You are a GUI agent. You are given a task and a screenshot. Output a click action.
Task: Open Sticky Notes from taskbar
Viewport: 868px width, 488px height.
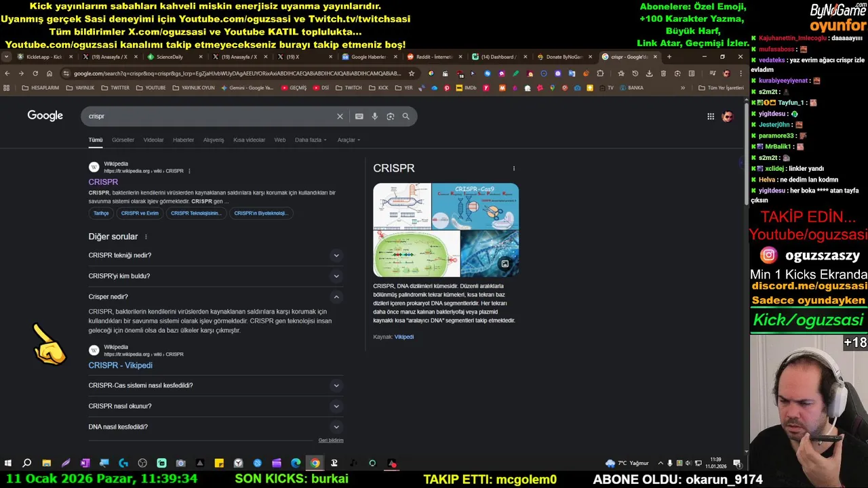219,464
